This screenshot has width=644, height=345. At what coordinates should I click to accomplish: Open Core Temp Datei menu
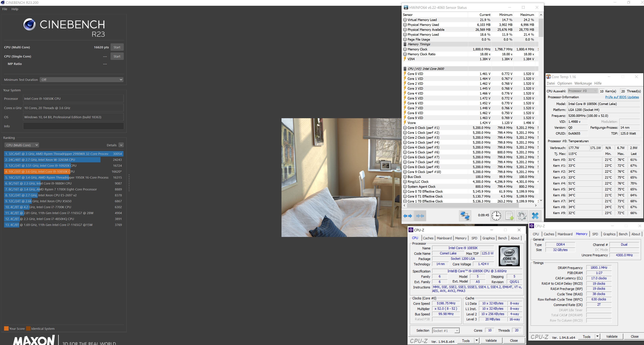pos(551,83)
